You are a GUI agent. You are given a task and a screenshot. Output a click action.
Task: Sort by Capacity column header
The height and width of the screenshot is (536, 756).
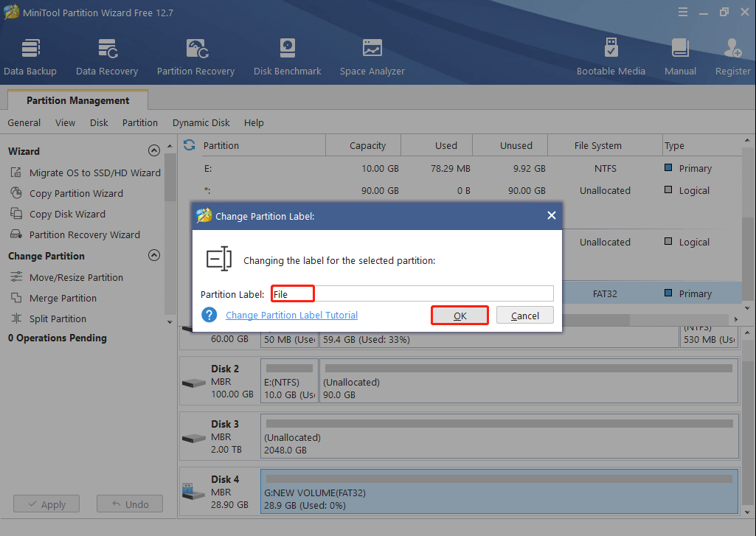tap(363, 145)
